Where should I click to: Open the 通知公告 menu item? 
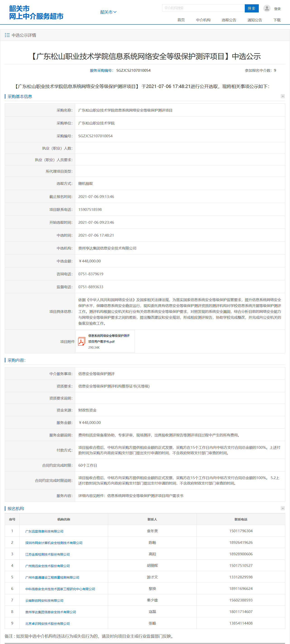(x=254, y=20)
